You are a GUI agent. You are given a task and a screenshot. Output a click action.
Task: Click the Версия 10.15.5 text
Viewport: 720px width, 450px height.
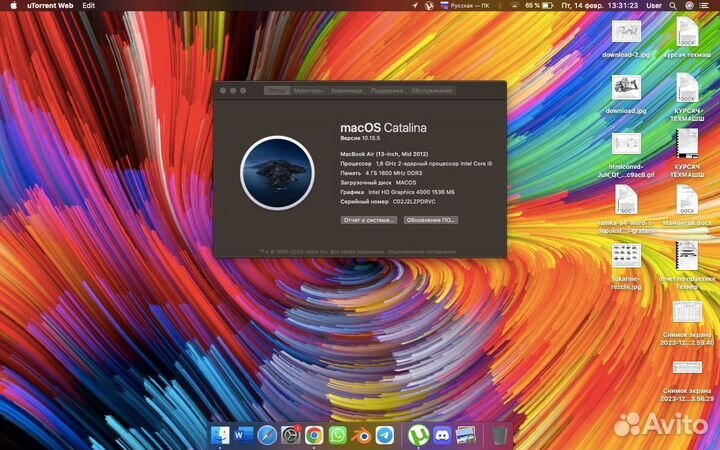360,138
